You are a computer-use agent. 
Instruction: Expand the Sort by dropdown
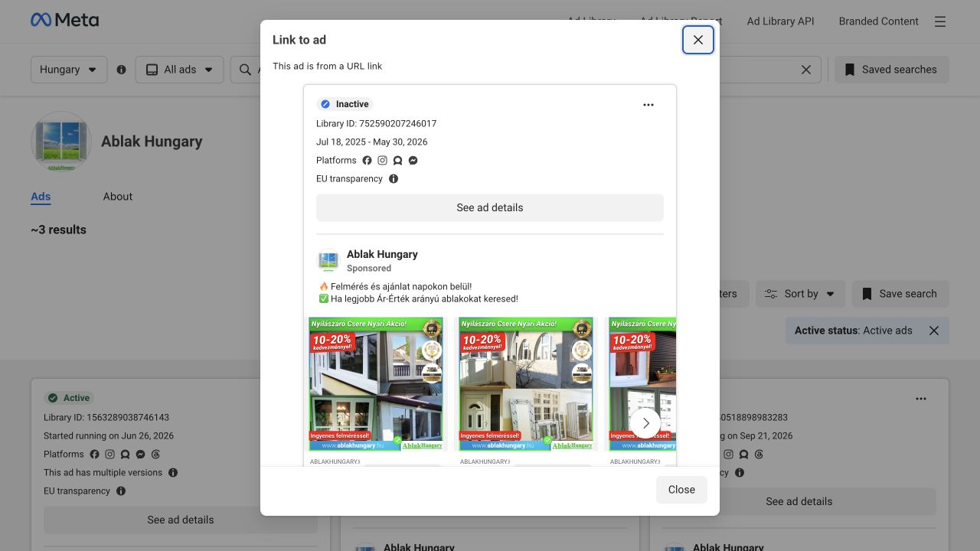[800, 294]
